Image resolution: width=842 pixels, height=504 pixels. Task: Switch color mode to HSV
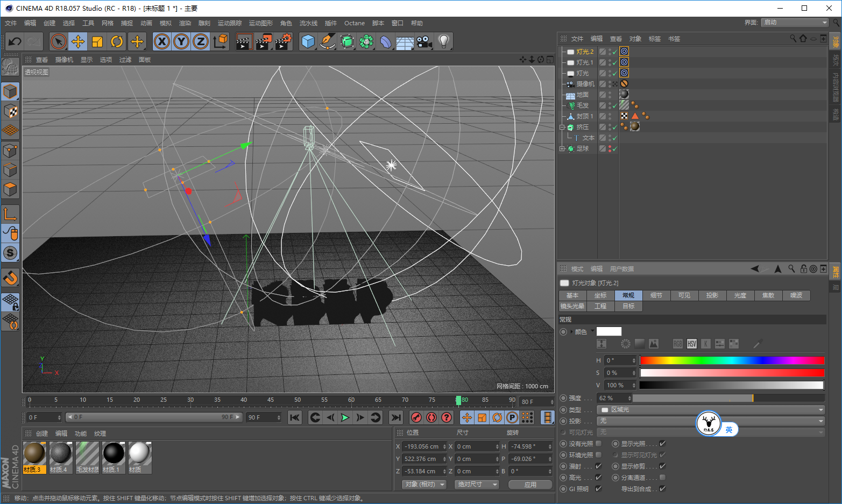tap(692, 344)
